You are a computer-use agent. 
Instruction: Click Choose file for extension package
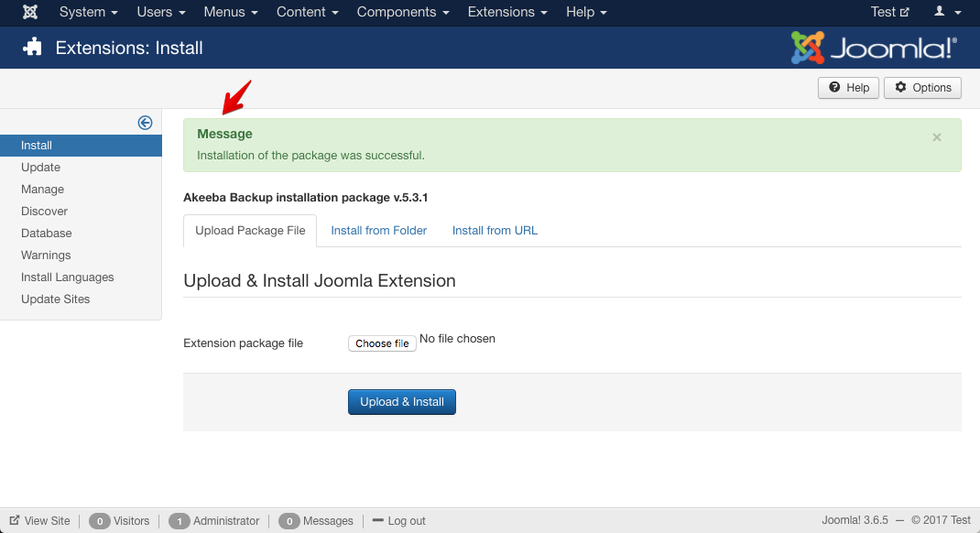click(x=382, y=343)
